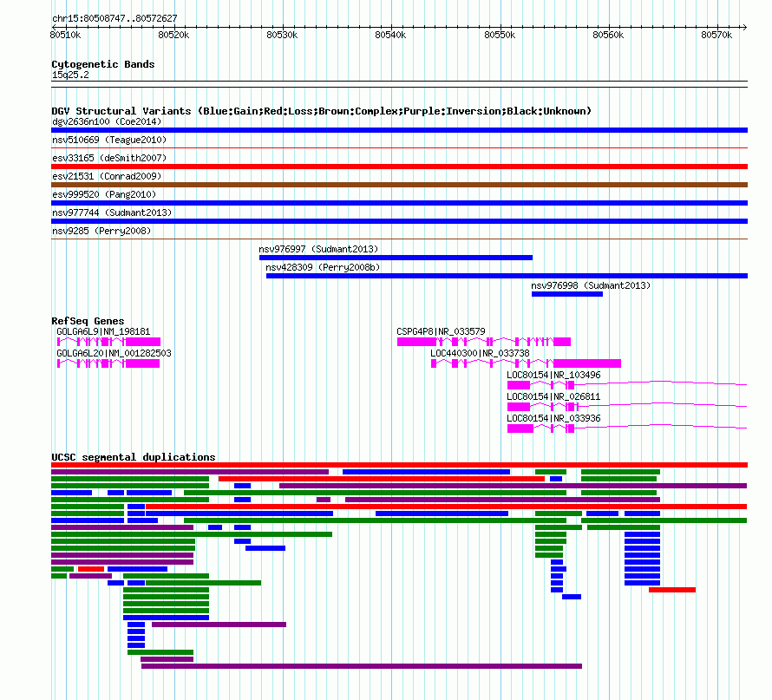This screenshot has width=772, height=700.
Task: Open the nsv977744 (Sudmant2013) variant label
Action: coord(112,213)
